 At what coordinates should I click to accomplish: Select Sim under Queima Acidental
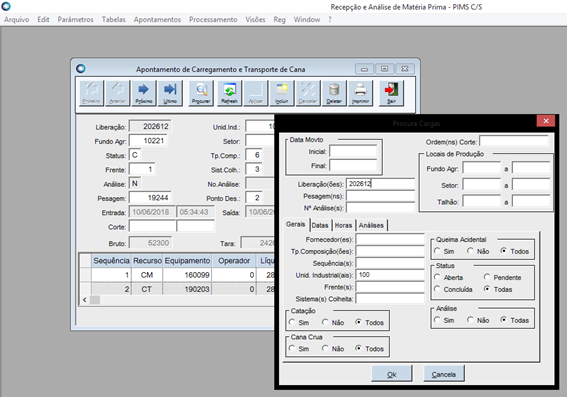point(444,251)
